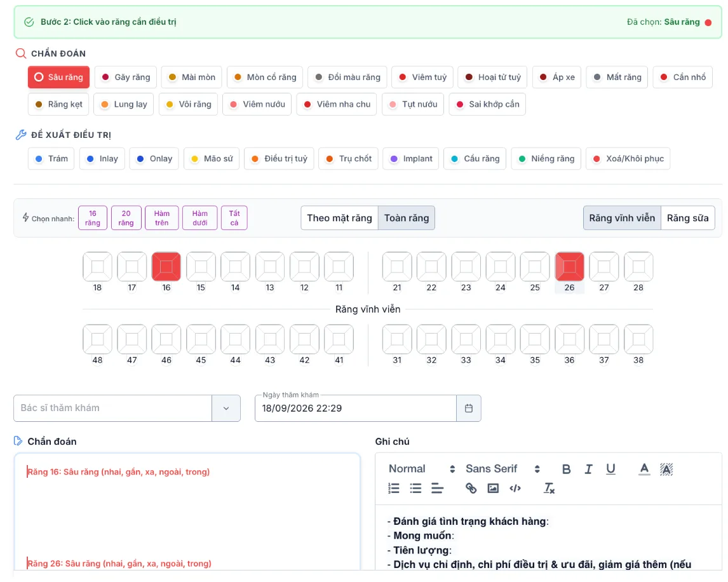Screen dimensions: 728x582
Task: Create an ordered list in notes
Action: click(x=393, y=488)
